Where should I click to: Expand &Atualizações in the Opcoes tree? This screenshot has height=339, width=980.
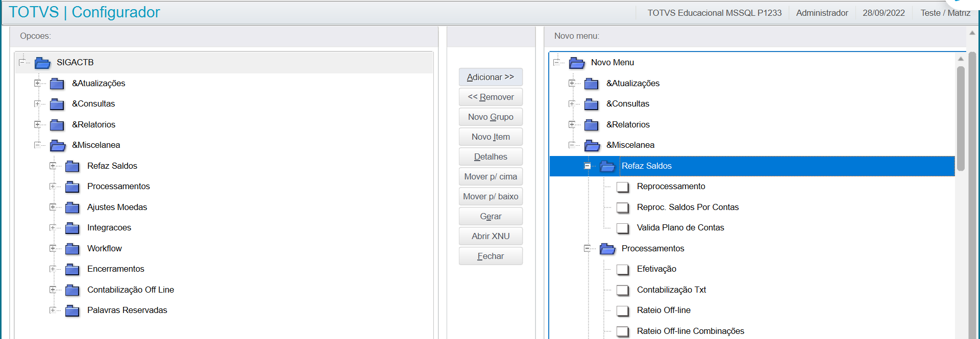pos(37,83)
